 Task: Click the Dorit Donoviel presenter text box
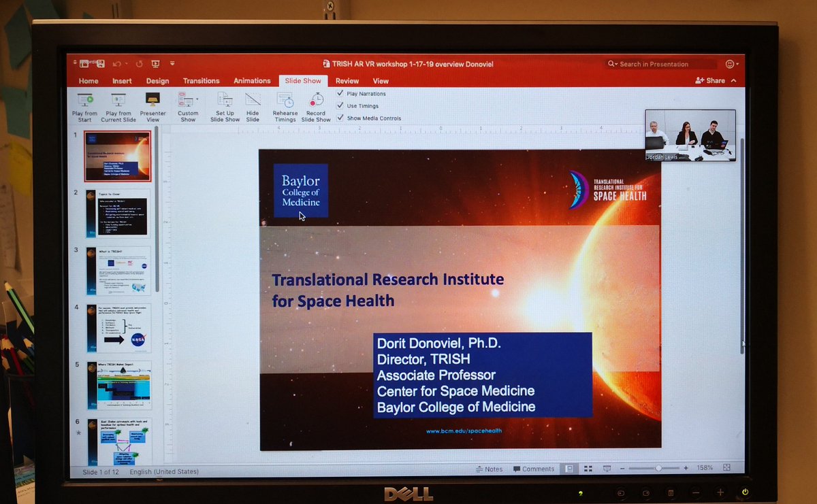[x=482, y=375]
